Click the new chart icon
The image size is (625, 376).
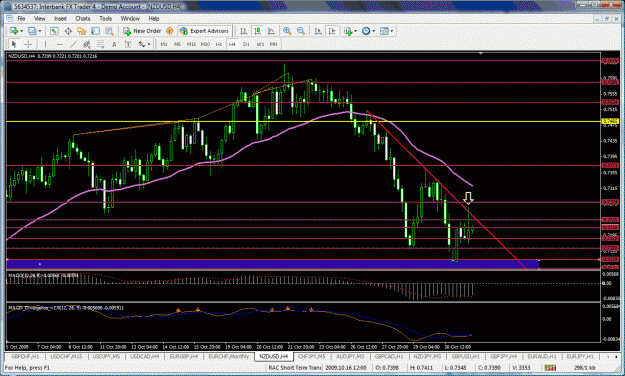[x=14, y=31]
